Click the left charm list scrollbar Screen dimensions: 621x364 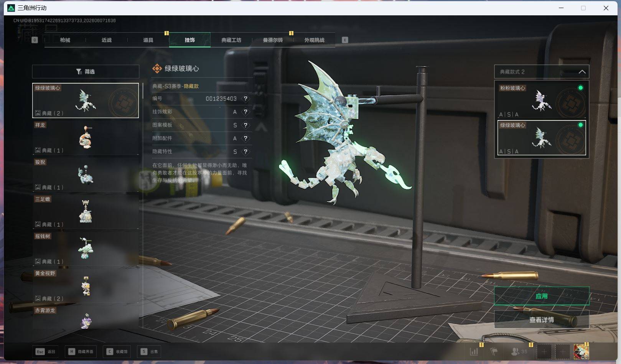pyautogui.click(x=143, y=91)
